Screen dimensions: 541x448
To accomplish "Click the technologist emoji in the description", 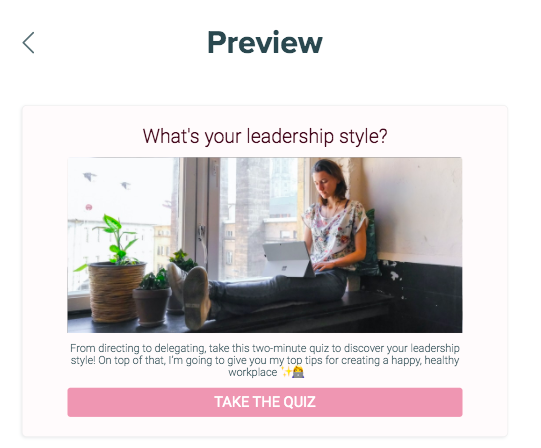I will click(x=298, y=372).
